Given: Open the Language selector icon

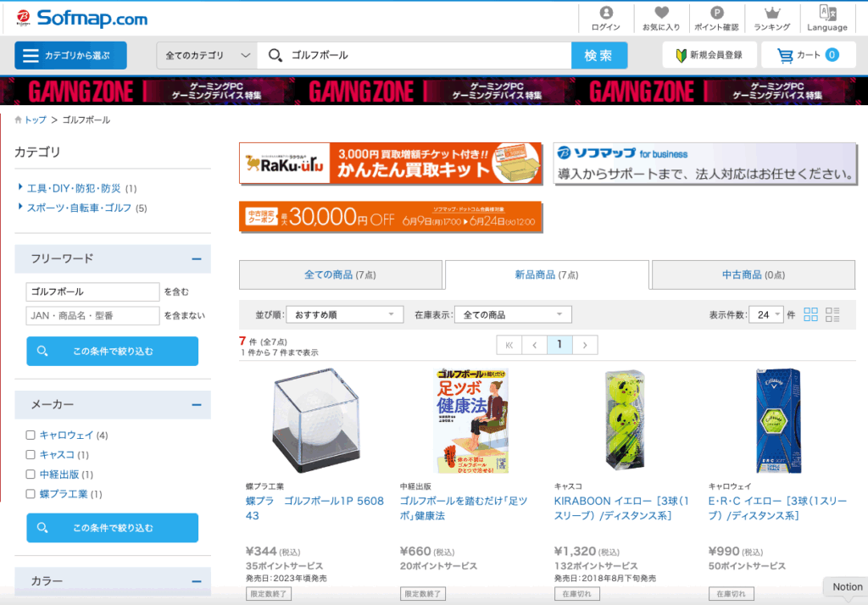Looking at the screenshot, I should point(827,19).
